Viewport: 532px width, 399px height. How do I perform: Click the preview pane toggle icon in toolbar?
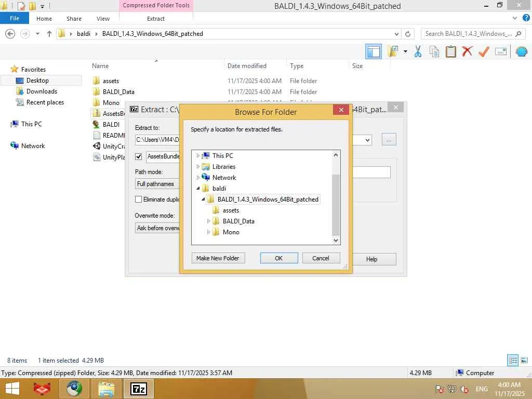[x=373, y=51]
